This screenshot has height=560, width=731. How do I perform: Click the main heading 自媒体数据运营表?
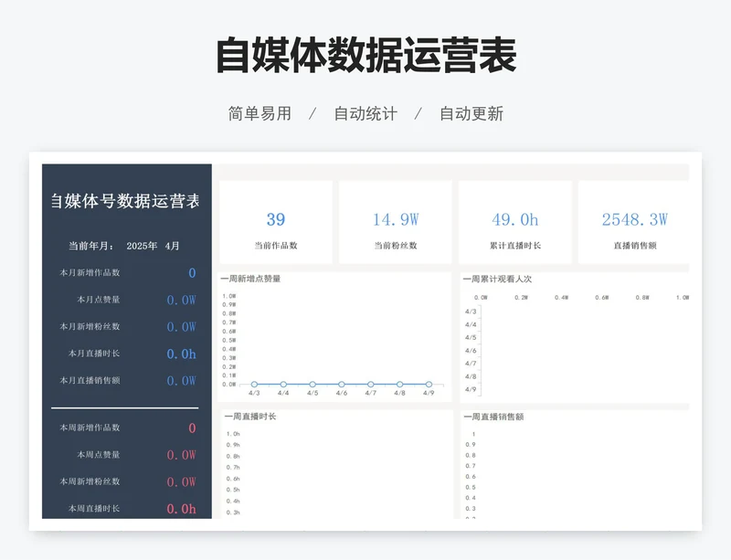click(x=366, y=56)
